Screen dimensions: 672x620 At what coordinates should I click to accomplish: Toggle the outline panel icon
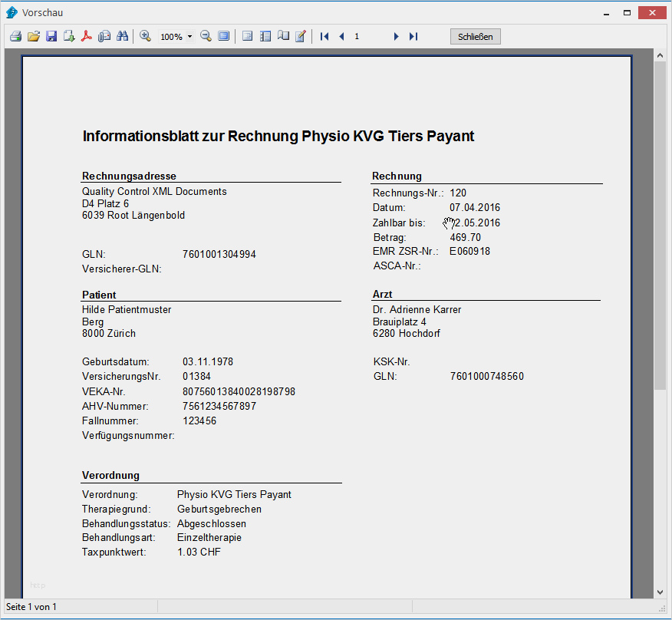coord(247,36)
